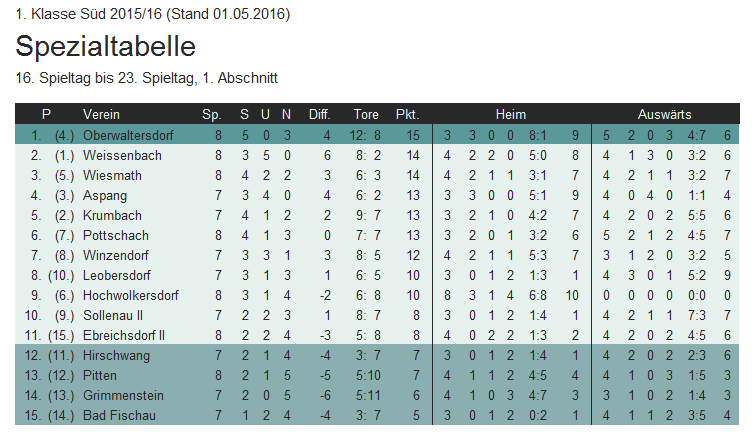The image size is (754, 432).
Task: Click the Pottschach club name
Action: pyautogui.click(x=115, y=235)
